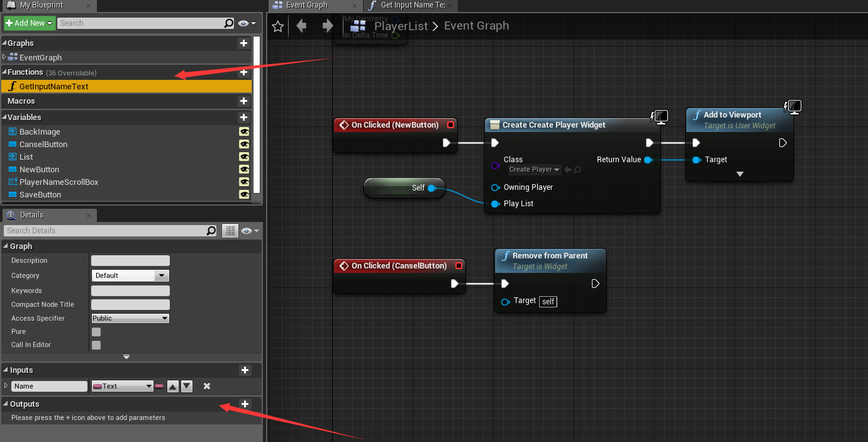Enable the Pure checkbox in function details
Image resolution: width=868 pixels, height=442 pixels.
click(96, 331)
